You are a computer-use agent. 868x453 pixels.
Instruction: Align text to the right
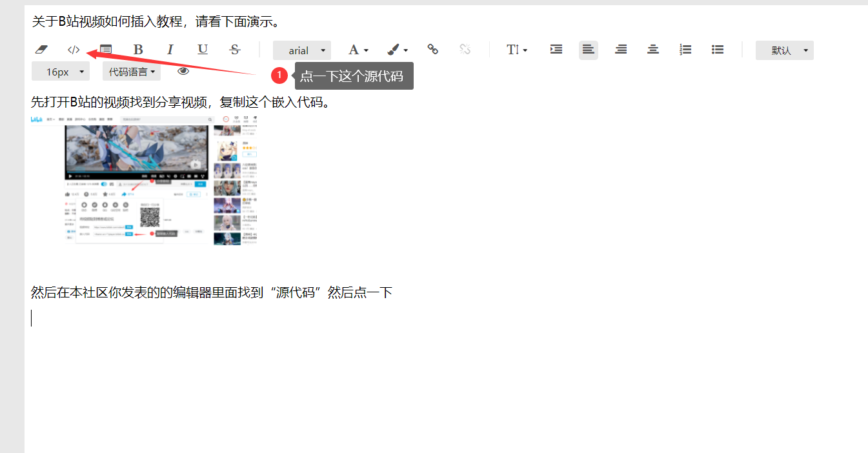(621, 50)
